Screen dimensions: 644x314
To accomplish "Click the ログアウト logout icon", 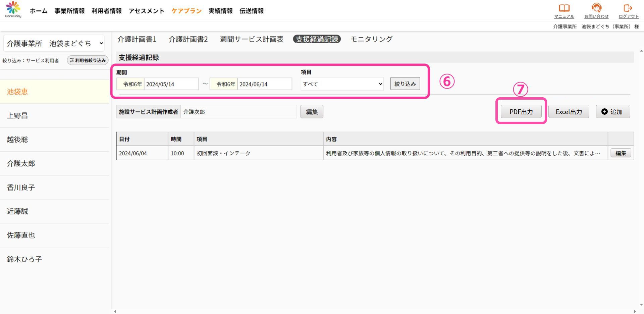I will pos(628,8).
